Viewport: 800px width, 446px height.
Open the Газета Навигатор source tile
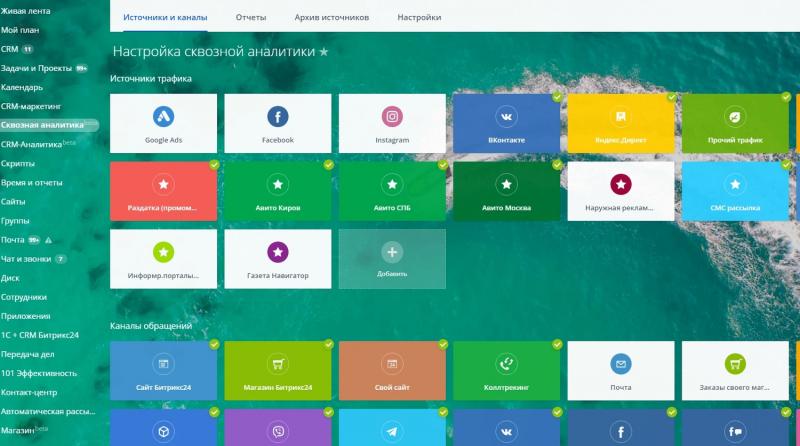[278, 259]
